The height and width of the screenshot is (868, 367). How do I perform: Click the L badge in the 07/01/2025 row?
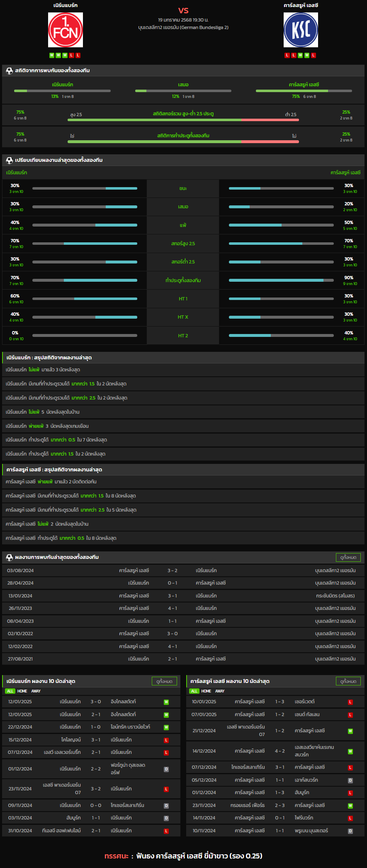(x=350, y=715)
